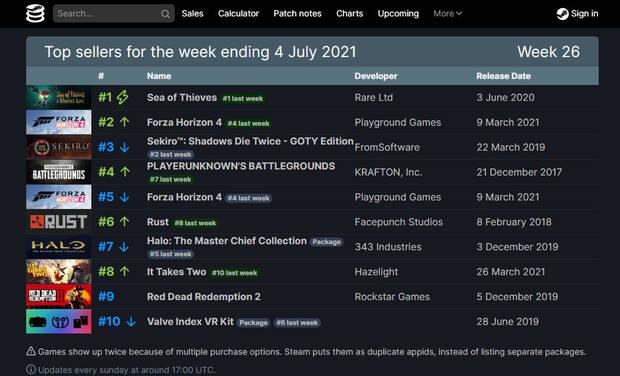Click the Developer column header
Screen dimensions: 620x376
376,76
